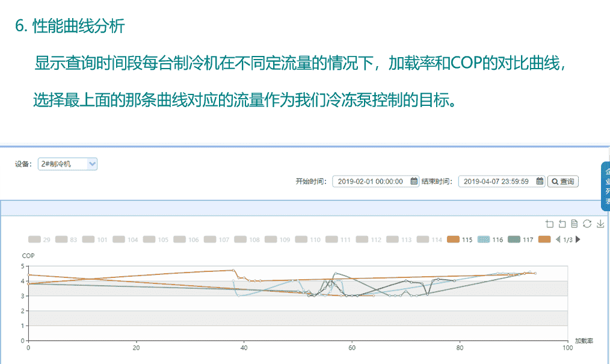Click the data zoom area select icon

549,224
